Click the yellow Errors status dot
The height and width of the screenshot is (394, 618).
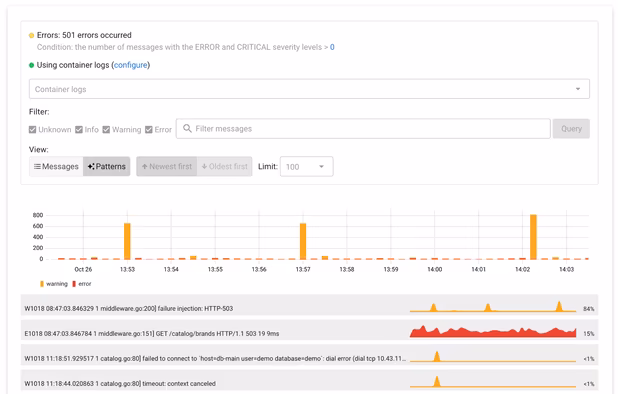tap(32, 35)
